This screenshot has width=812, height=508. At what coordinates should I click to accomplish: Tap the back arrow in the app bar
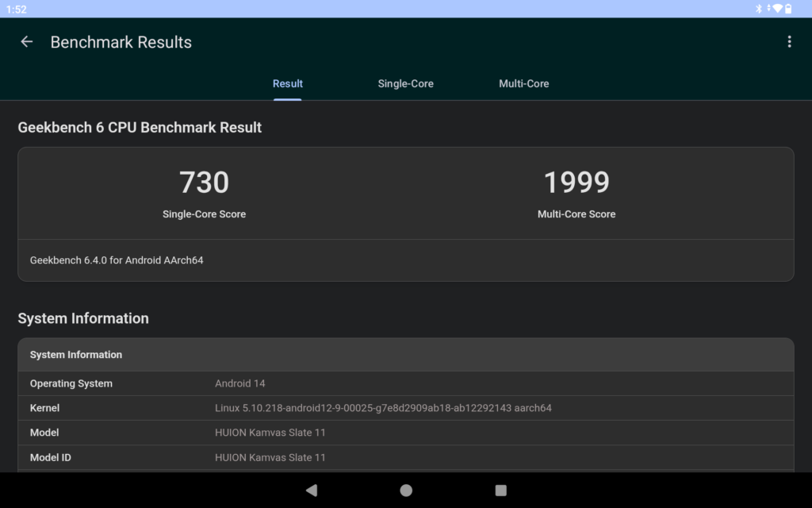pos(26,42)
